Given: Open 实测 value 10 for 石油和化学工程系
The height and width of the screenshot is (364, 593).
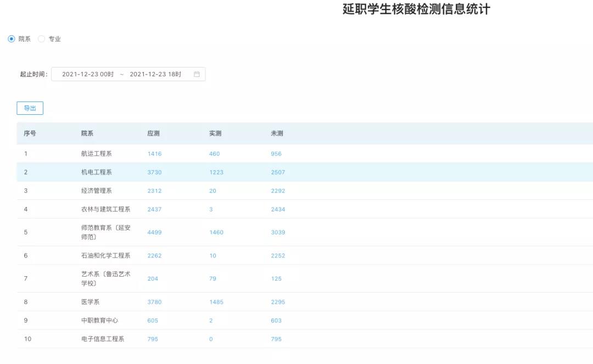Looking at the screenshot, I should tap(212, 255).
